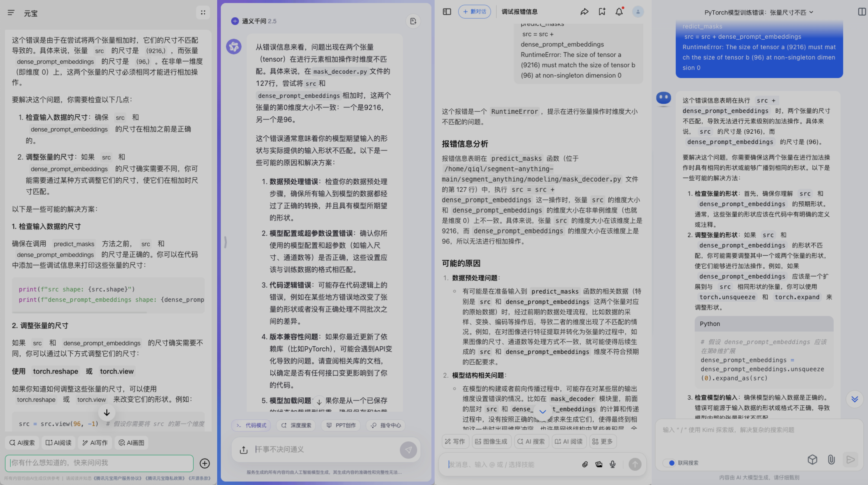Click the 可能的原因 heading

point(461,264)
